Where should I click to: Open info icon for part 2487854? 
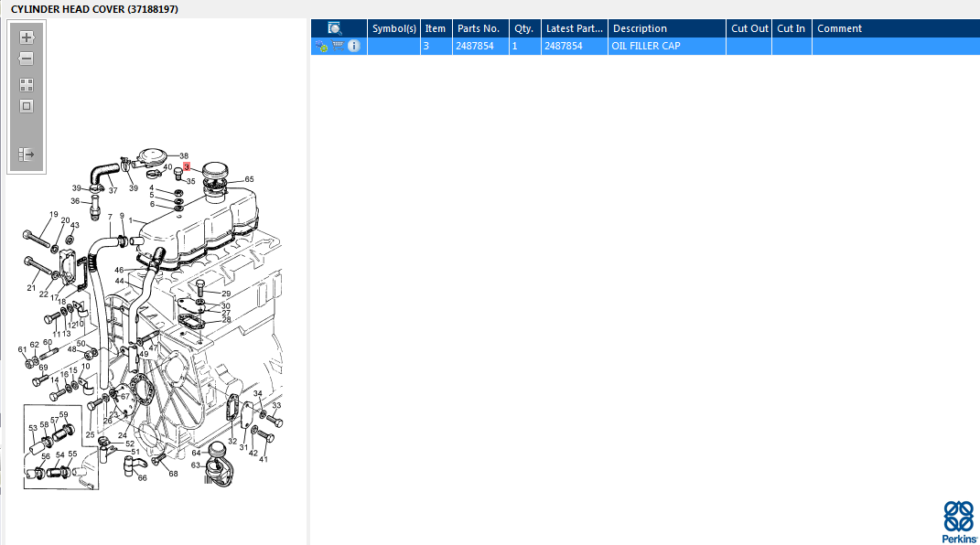coord(354,46)
